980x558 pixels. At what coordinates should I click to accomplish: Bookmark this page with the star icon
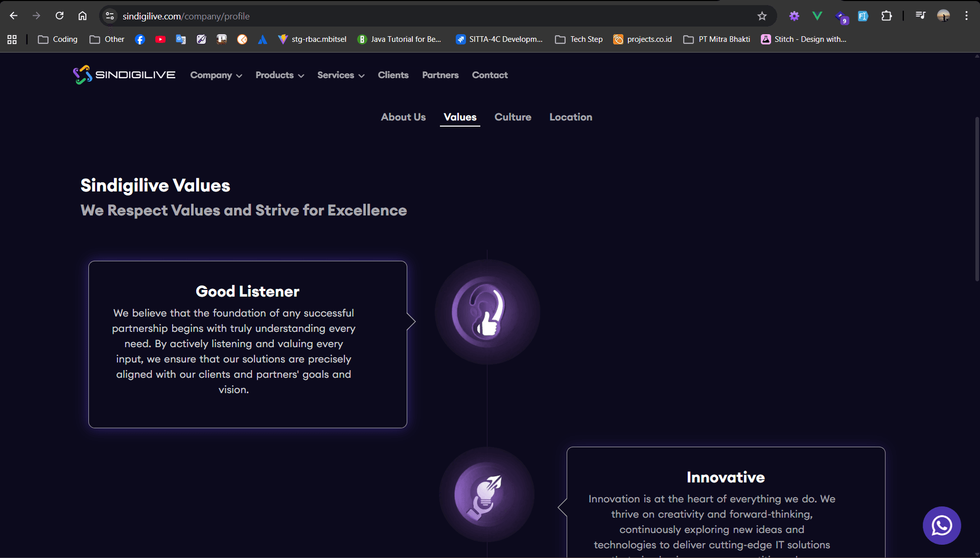coord(762,16)
